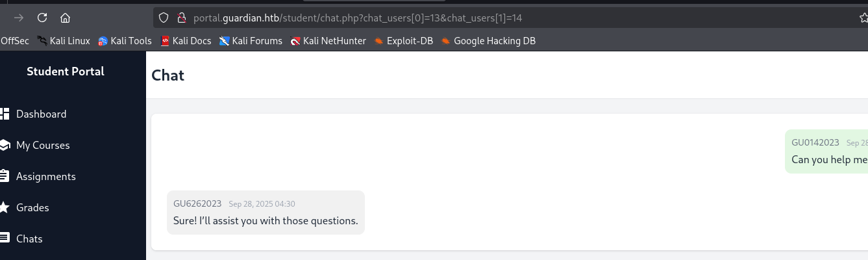Open the Google Hacking DB bookmark
Viewport: 868px width, 260px height.
click(x=488, y=41)
